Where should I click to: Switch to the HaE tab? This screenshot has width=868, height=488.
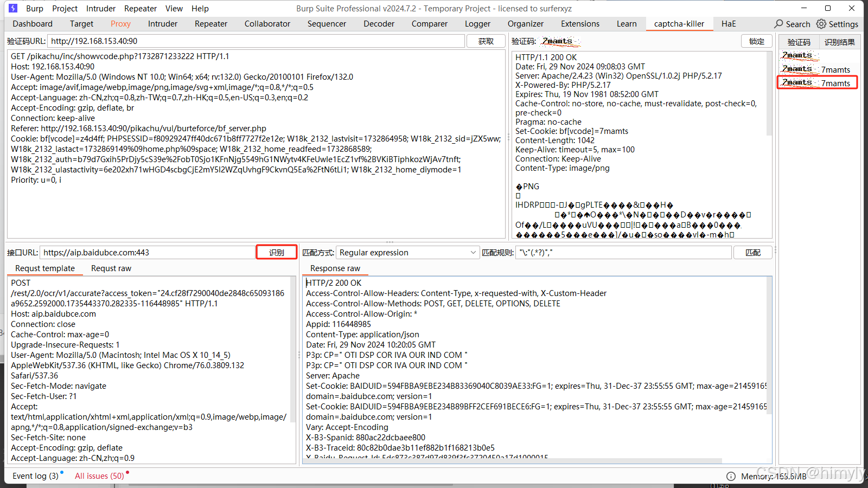[x=729, y=24]
